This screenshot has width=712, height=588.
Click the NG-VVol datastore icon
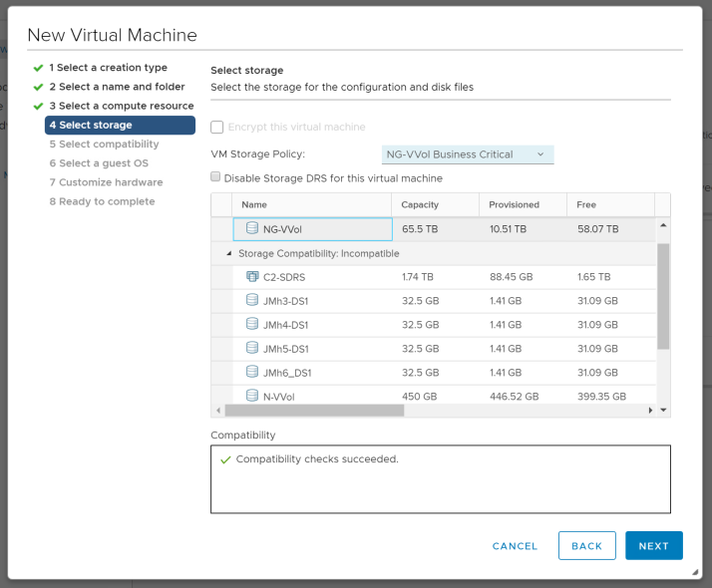coord(252,228)
